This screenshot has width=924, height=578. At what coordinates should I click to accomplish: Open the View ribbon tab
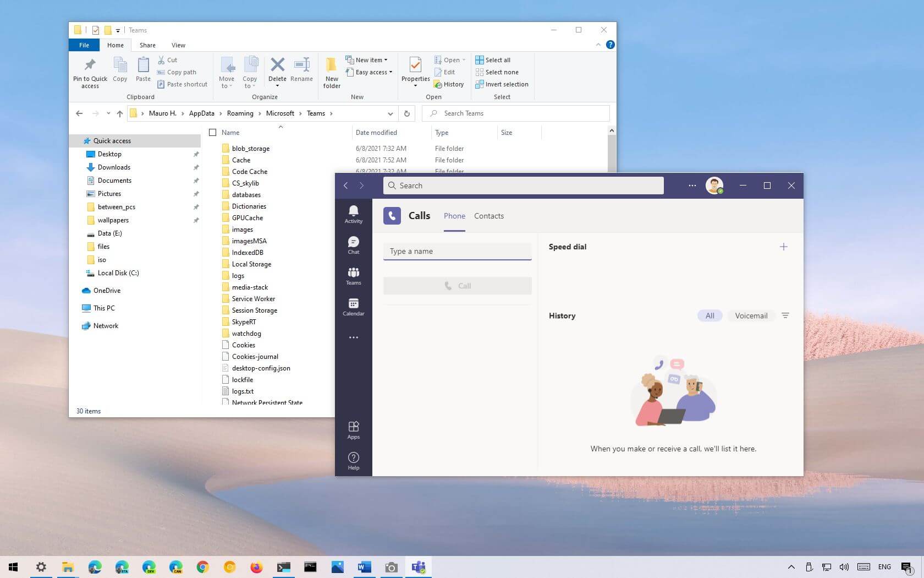pos(178,45)
